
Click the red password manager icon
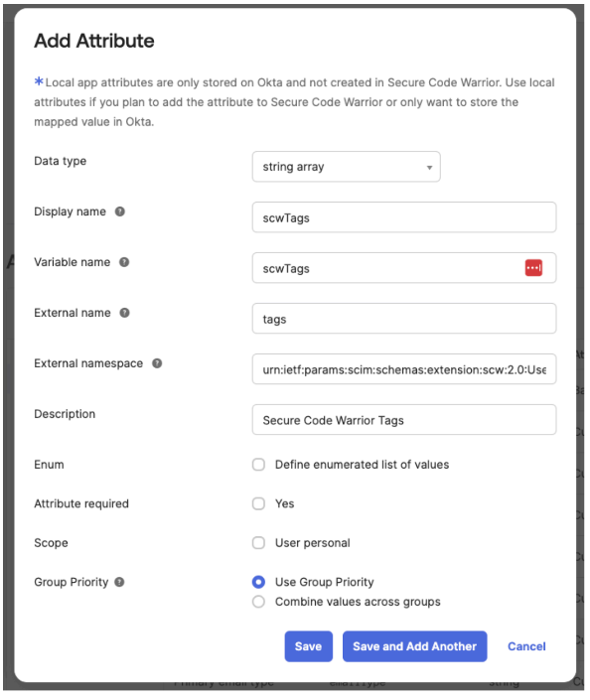[x=533, y=268]
